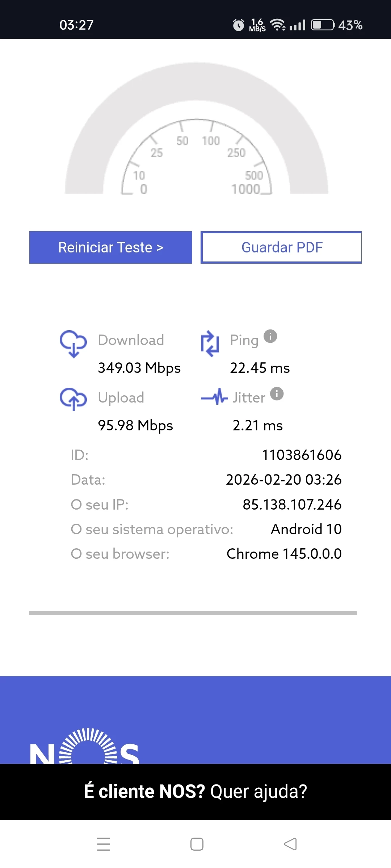This screenshot has width=391, height=868.
Task: Open Android recent apps menu
Action: click(x=104, y=844)
